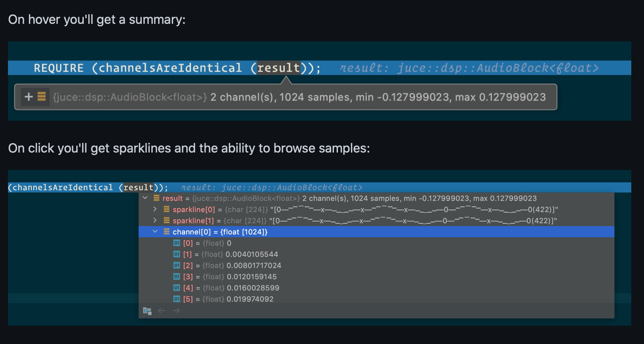Image resolution: width=644 pixels, height=344 pixels.
Task: Expand the sparkline[1] row chevron
Action: click(x=155, y=220)
